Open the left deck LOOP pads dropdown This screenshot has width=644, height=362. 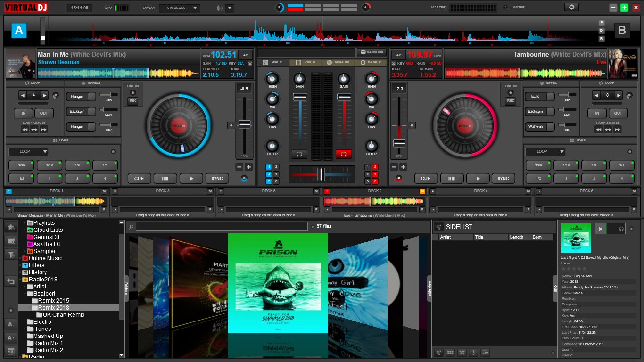tap(28, 152)
